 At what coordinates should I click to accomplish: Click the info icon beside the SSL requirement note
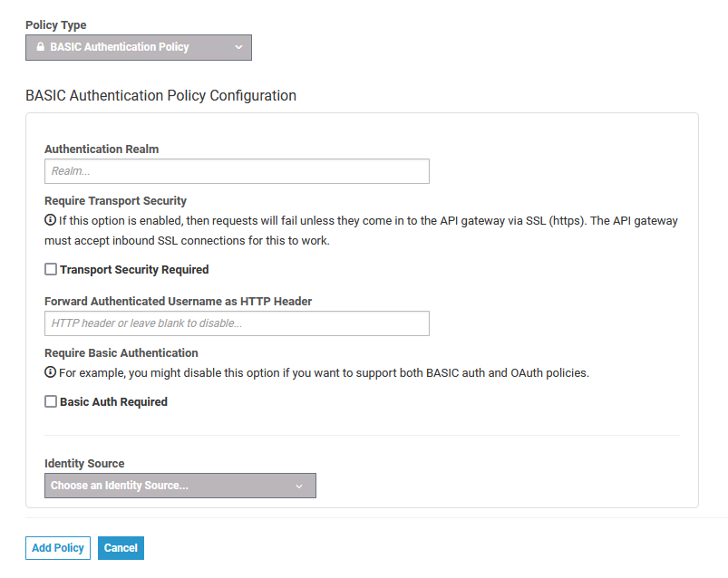[51, 220]
